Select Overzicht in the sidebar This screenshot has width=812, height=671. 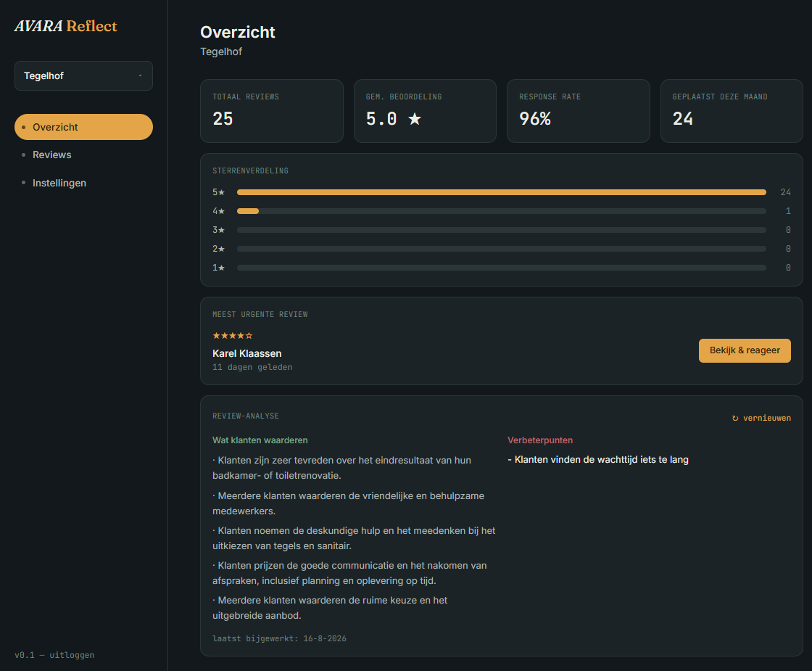(83, 127)
